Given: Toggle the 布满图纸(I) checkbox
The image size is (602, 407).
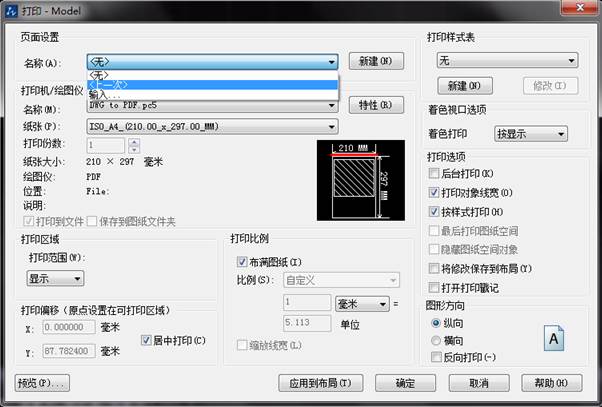Looking at the screenshot, I should [x=242, y=262].
